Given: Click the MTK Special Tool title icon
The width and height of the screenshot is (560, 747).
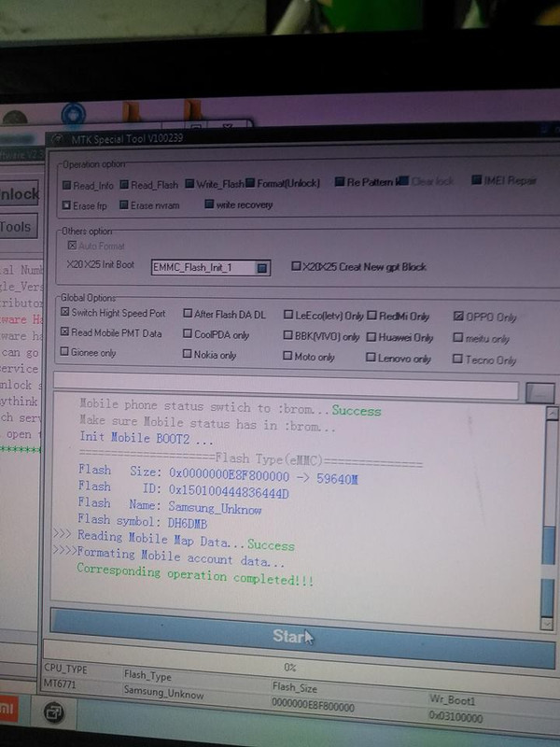Looking at the screenshot, I should [58, 139].
